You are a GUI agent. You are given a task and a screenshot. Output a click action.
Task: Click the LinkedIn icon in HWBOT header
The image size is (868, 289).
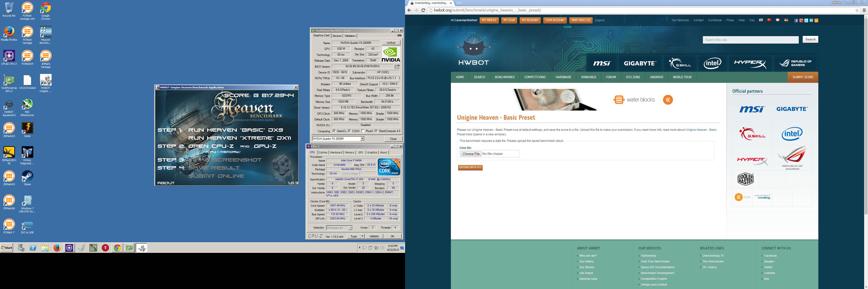pos(811,20)
